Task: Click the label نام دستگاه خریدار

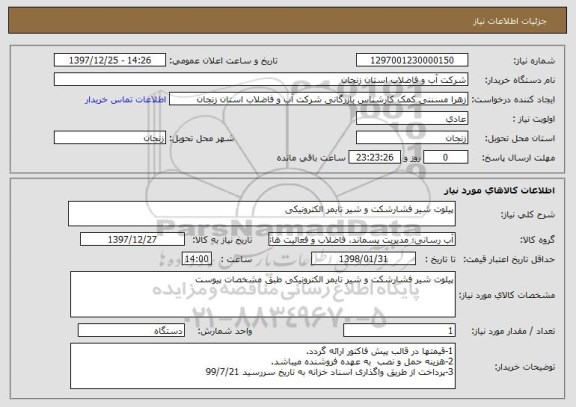Action: [520, 80]
